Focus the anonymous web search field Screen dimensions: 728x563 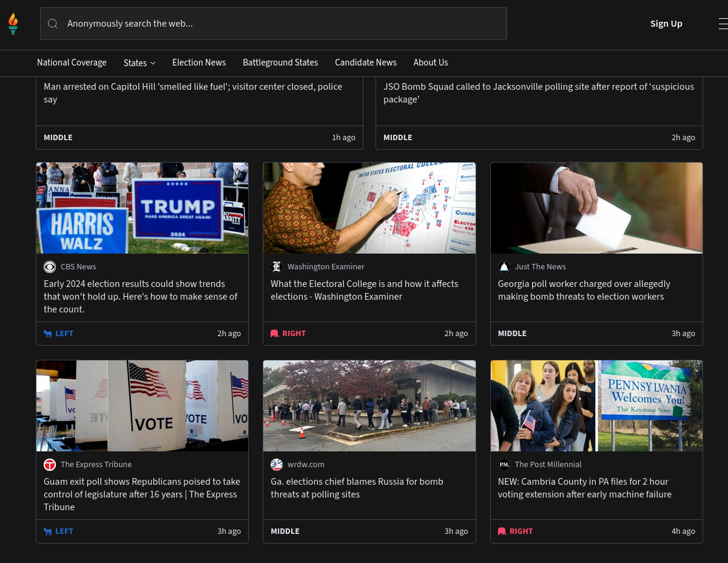[274, 24]
